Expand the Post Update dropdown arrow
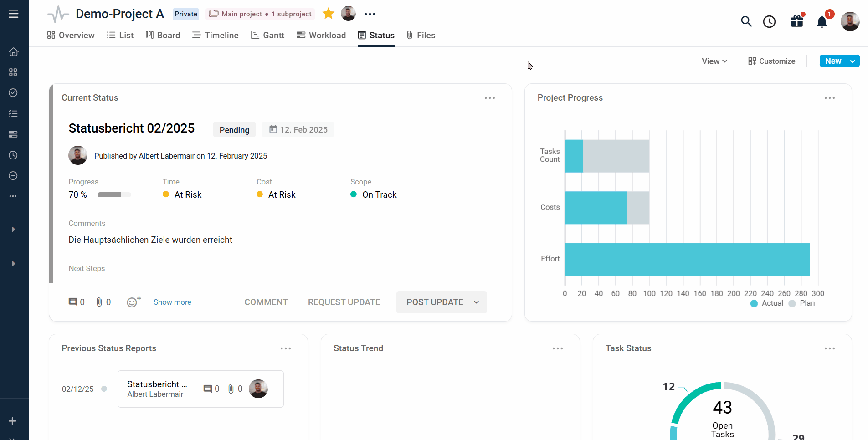This screenshot has height=440, width=868. pos(476,302)
